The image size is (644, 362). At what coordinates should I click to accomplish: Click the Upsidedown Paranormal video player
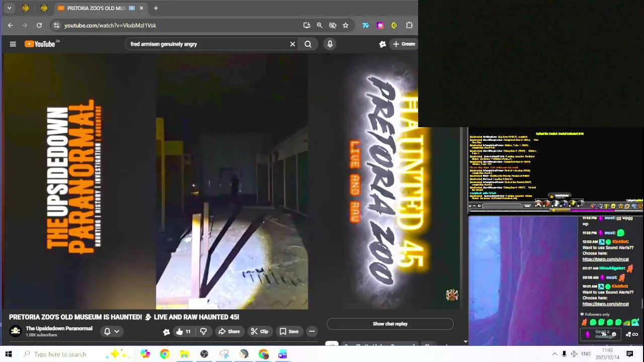coord(232,181)
